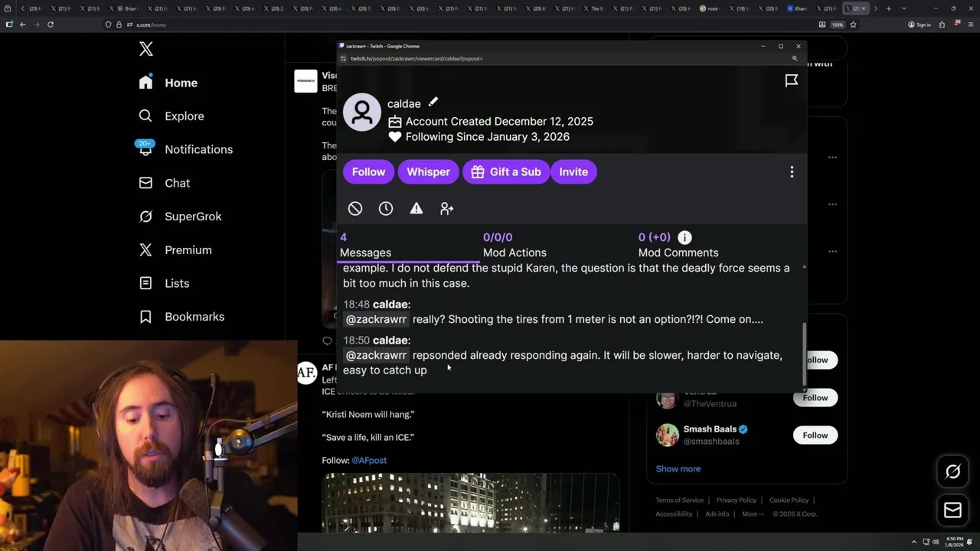Open Ads info footer link
Image resolution: width=980 pixels, height=551 pixels.
pos(717,514)
